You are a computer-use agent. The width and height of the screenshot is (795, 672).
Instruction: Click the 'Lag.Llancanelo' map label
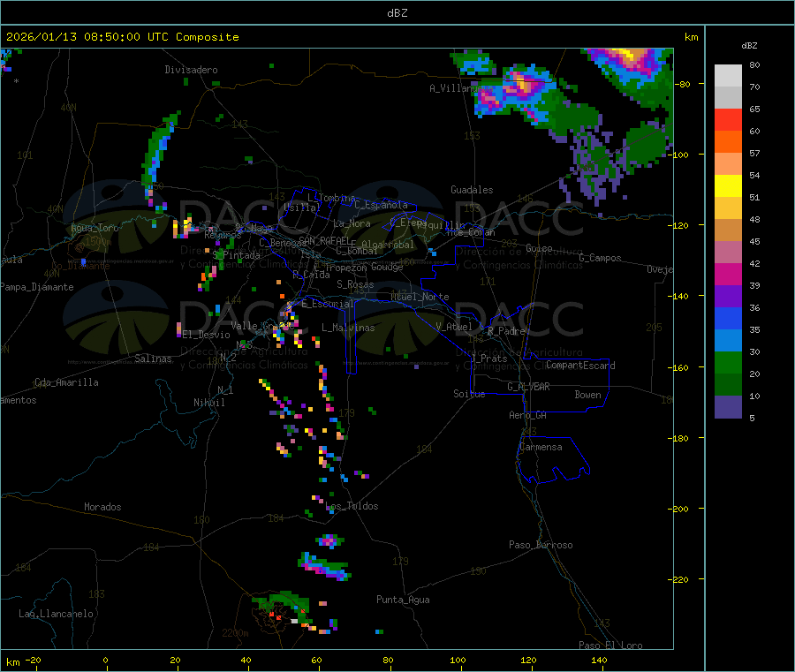(56, 614)
